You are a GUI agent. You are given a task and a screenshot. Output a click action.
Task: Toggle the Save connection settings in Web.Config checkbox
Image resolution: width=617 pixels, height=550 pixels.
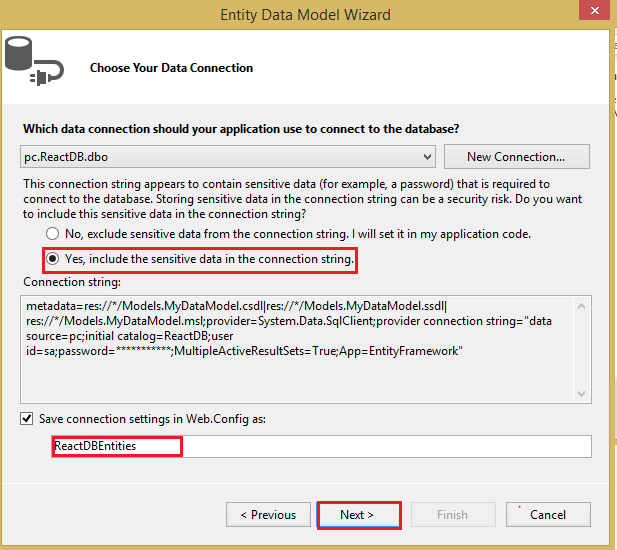pyautogui.click(x=27, y=418)
